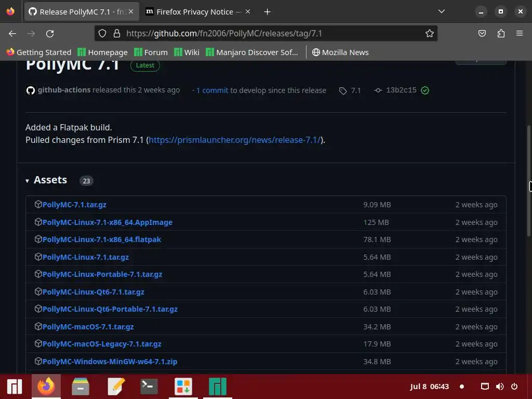Open the prismlauncher.org release-7.1 link
532x399 pixels.
[x=234, y=140]
